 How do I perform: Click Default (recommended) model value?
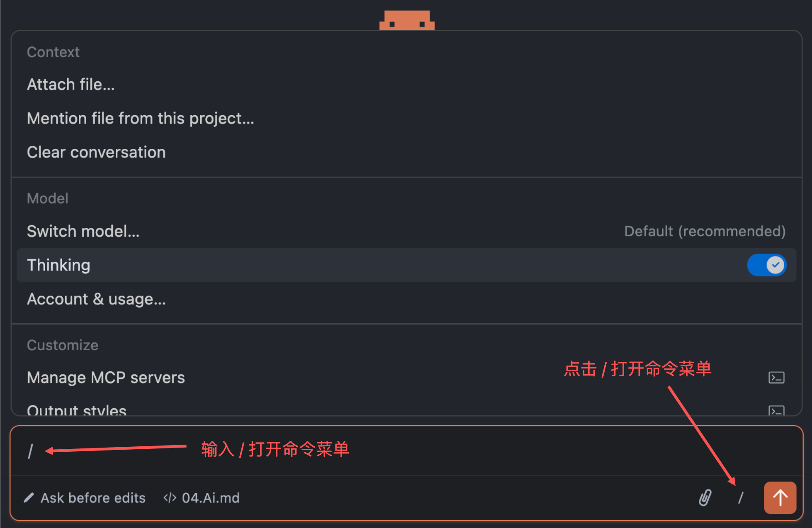(x=705, y=231)
